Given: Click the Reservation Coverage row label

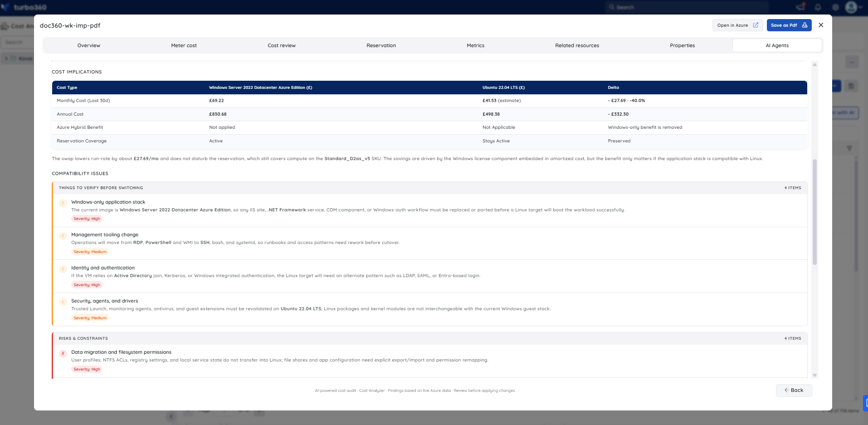Looking at the screenshot, I should tap(82, 141).
